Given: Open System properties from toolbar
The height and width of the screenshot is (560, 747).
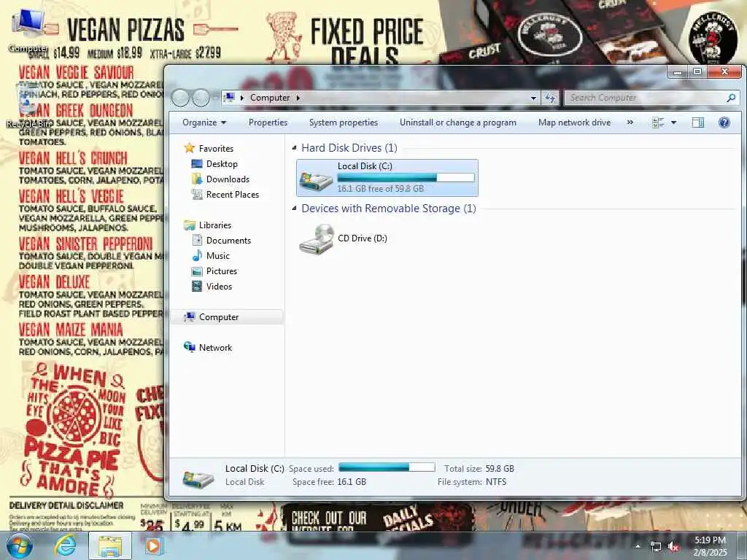Looking at the screenshot, I should tap(343, 122).
